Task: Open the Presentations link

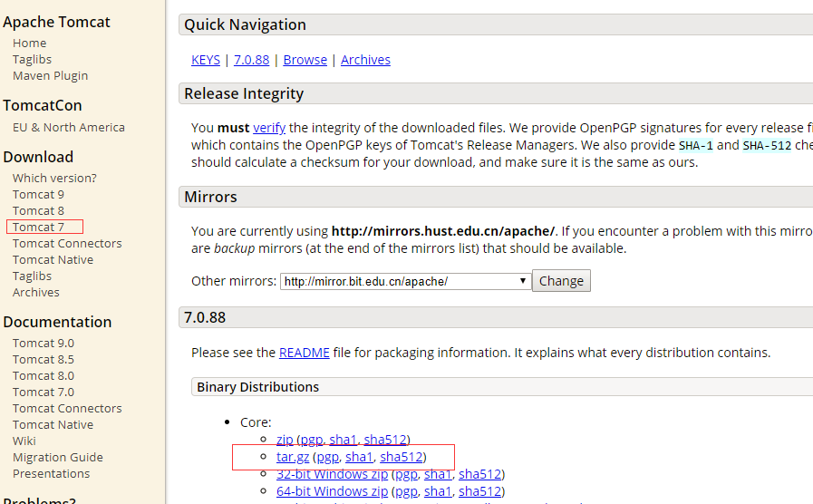Action: tap(52, 473)
